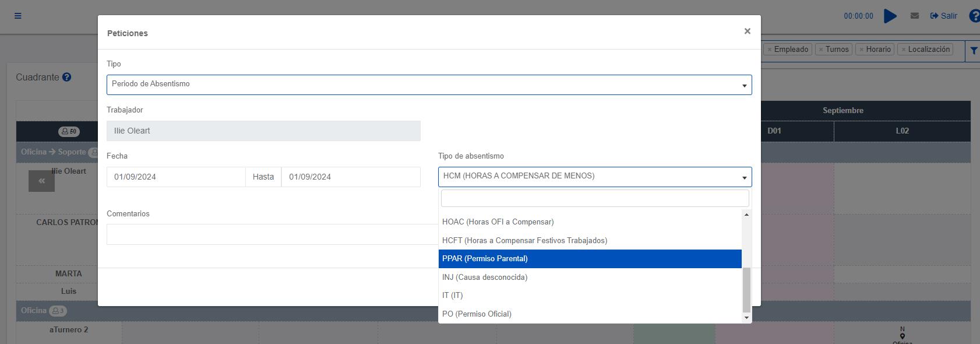Open the hamburger menu icon
Screen dimensions: 980x344
click(18, 16)
